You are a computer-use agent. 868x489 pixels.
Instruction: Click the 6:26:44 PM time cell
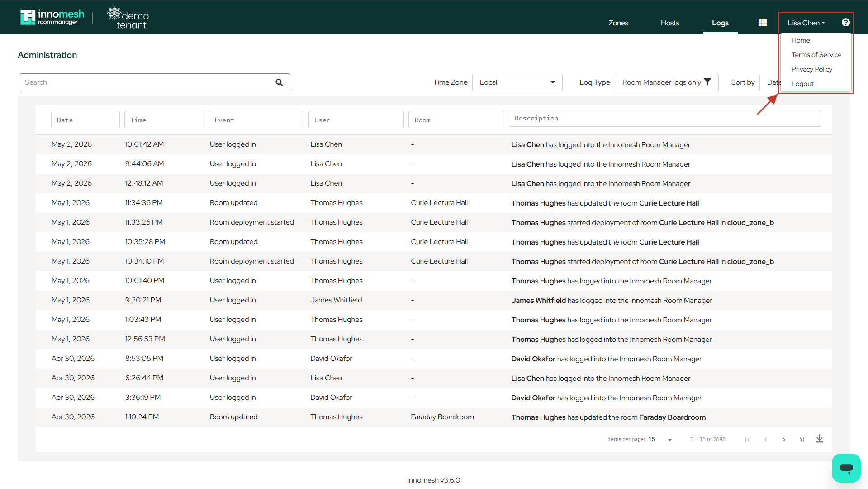(x=144, y=378)
